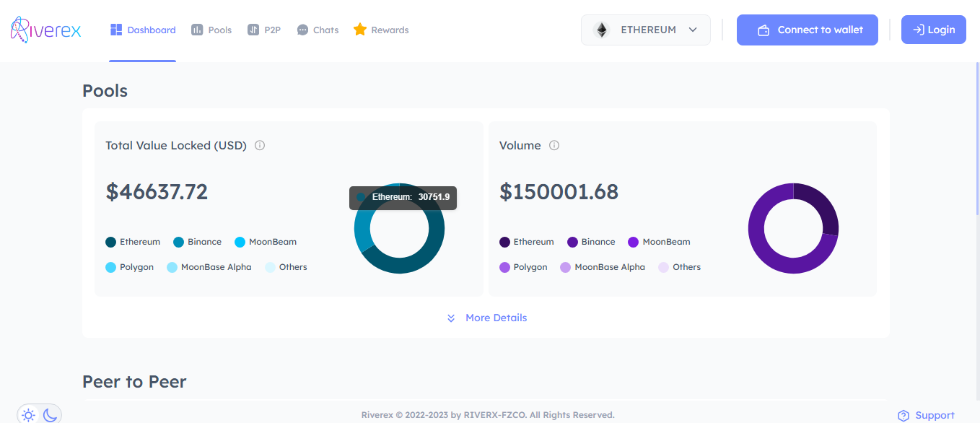Click the Login arrow icon

[x=919, y=30]
